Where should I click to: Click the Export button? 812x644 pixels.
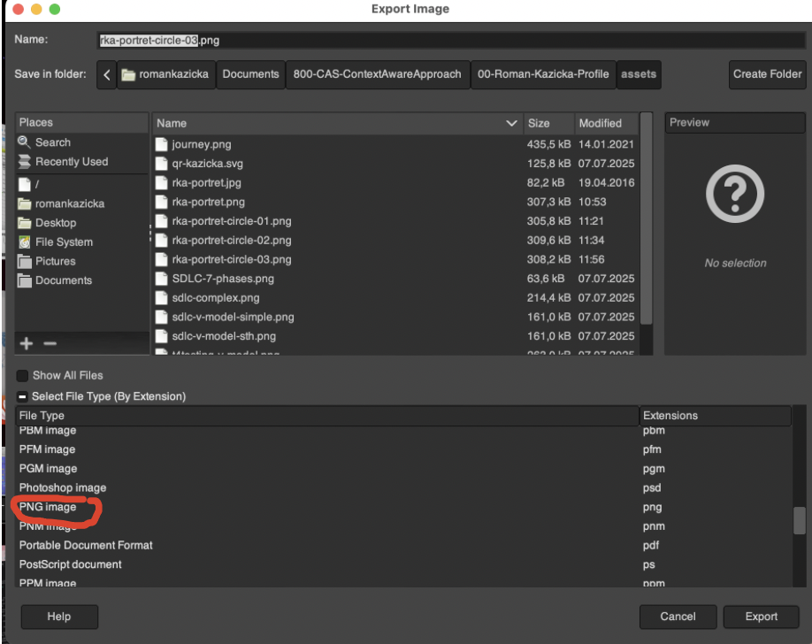click(x=761, y=617)
